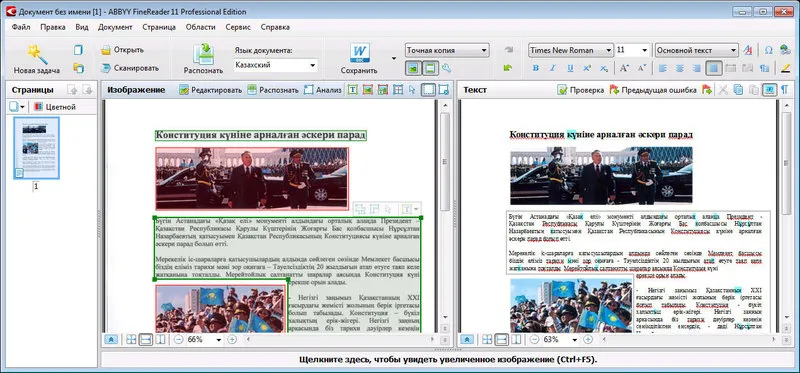The height and width of the screenshot is (373, 800).
Task: Open the Сервис menu
Action: (238, 27)
